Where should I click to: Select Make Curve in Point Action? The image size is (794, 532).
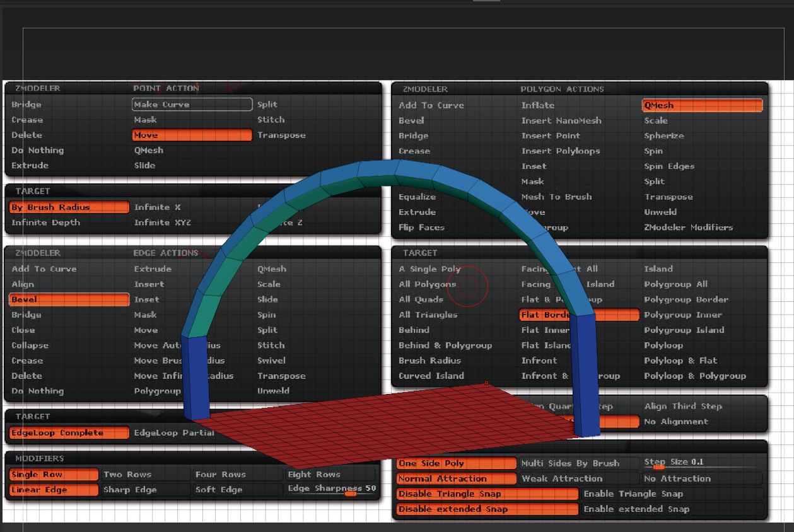(x=191, y=105)
